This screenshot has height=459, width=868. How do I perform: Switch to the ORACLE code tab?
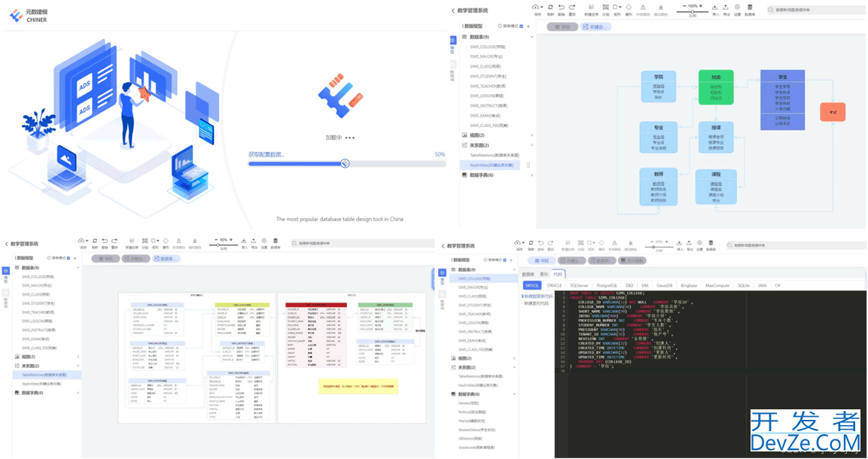pyautogui.click(x=554, y=285)
